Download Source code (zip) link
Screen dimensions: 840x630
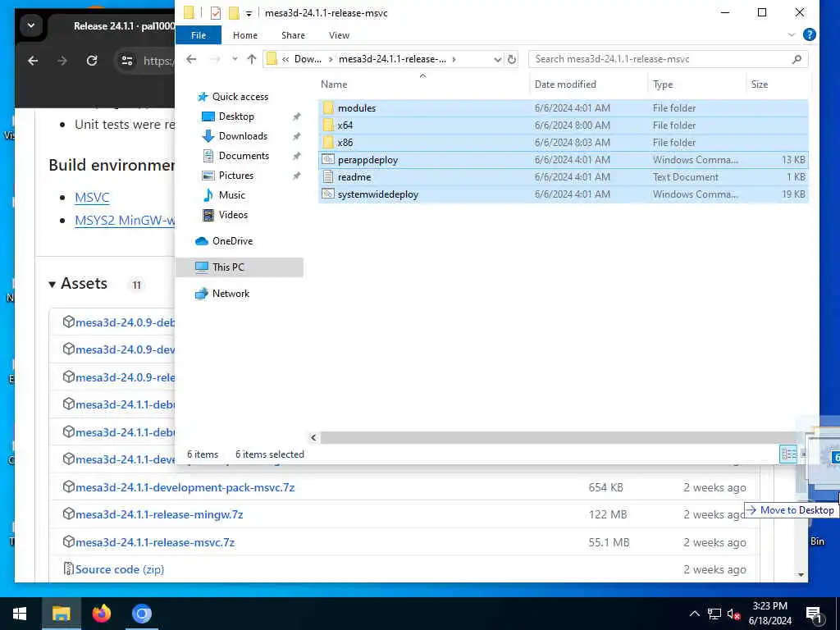pyautogui.click(x=120, y=569)
